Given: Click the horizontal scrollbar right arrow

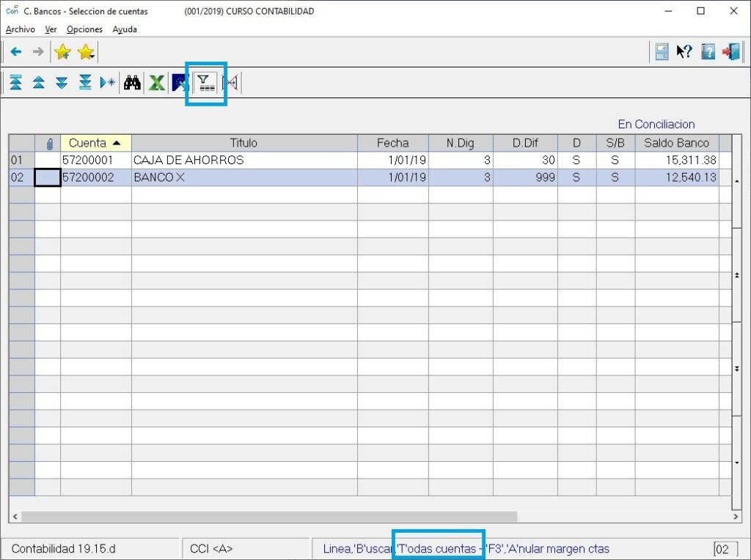Looking at the screenshot, I should 736,517.
